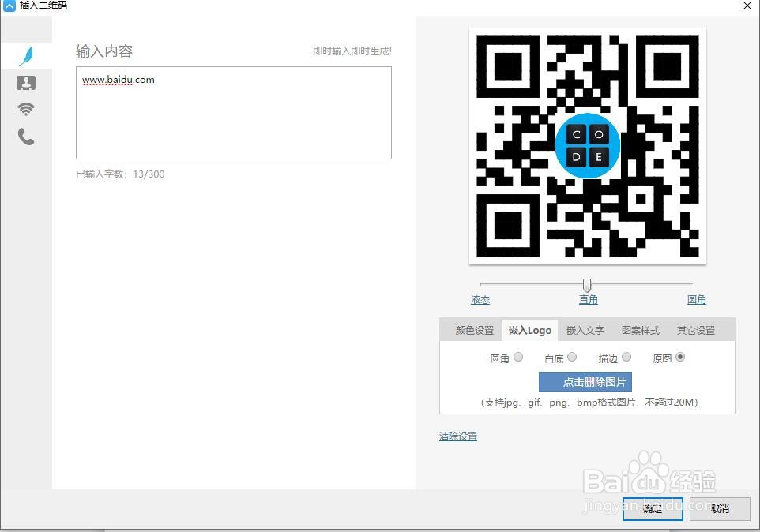Image resolution: width=760 pixels, height=532 pixels.
Task: Select the phone QR code icon in sidebar
Action: 26,137
